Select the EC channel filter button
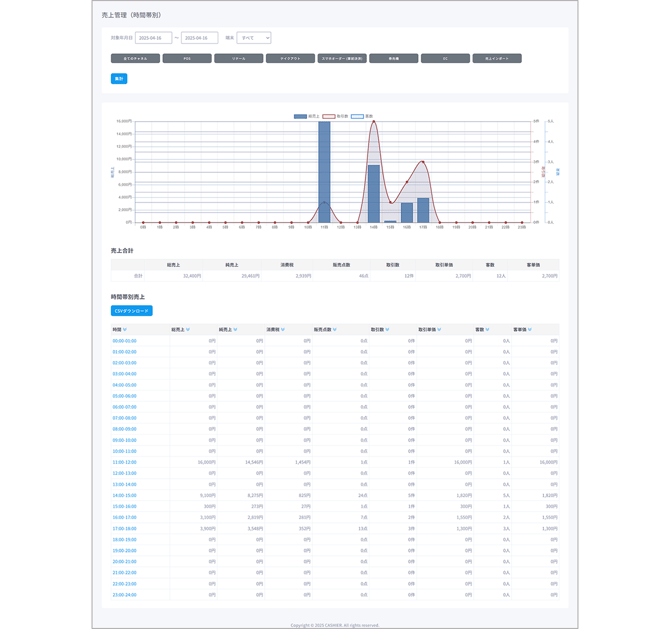The width and height of the screenshot is (670, 629). click(445, 58)
